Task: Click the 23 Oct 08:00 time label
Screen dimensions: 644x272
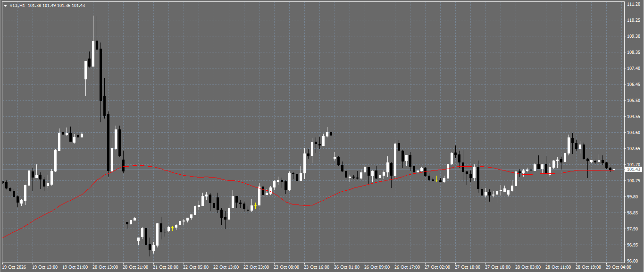Action: (x=287, y=267)
